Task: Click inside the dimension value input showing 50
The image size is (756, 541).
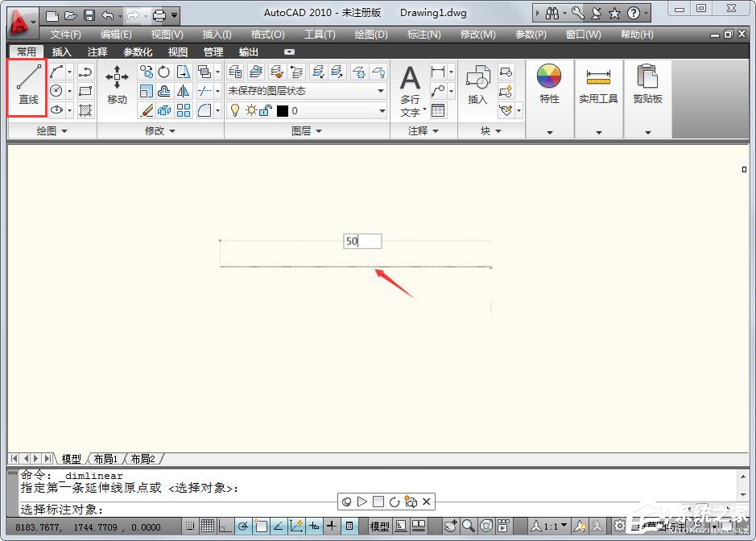Action: (361, 241)
